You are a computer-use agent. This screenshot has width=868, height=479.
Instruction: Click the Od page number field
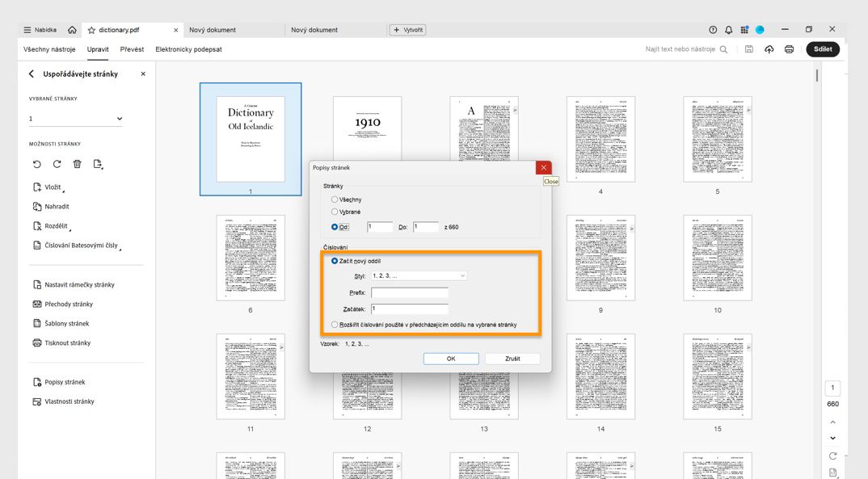tap(380, 227)
